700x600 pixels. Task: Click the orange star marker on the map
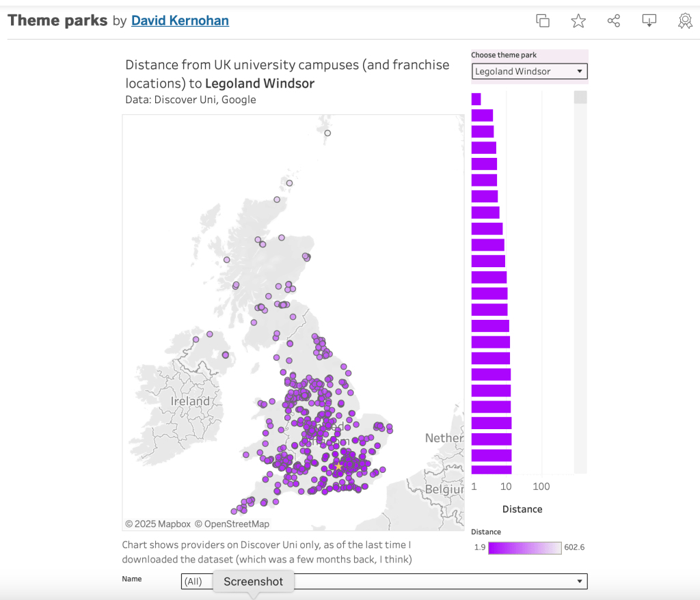(x=338, y=466)
